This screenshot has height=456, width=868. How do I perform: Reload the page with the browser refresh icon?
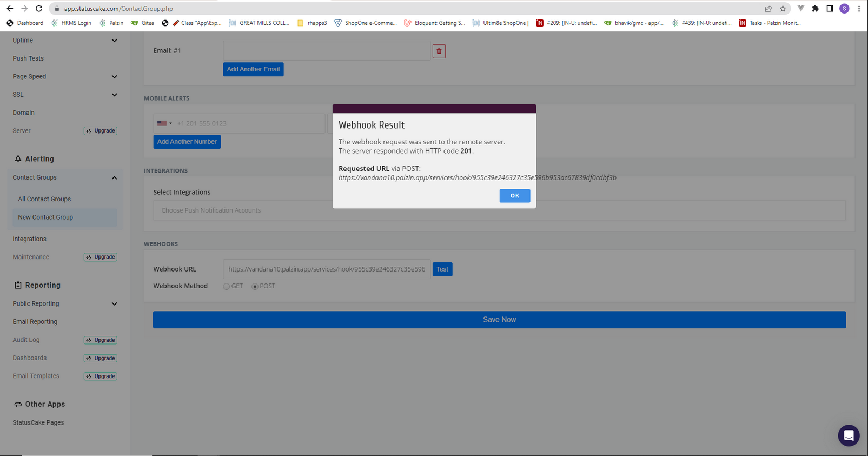(39, 9)
